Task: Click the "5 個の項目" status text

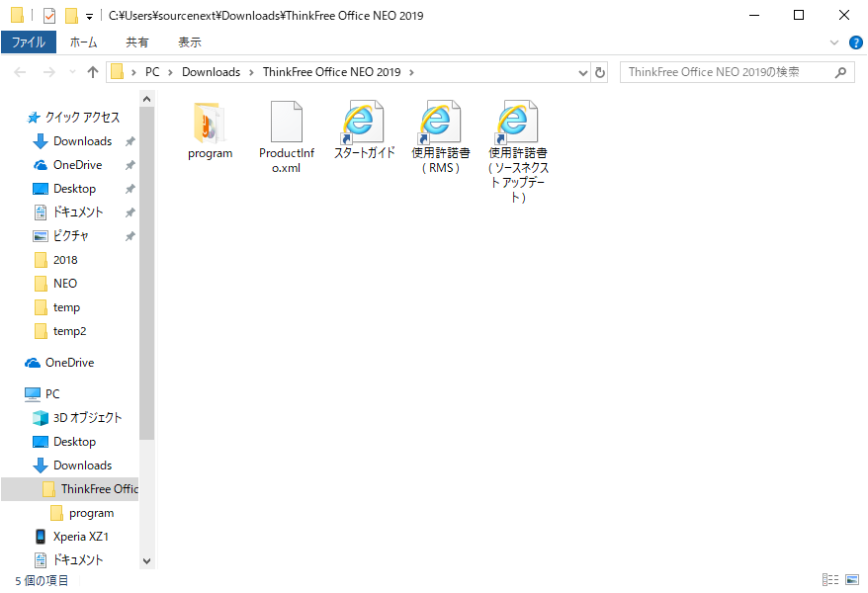Action: tap(42, 580)
